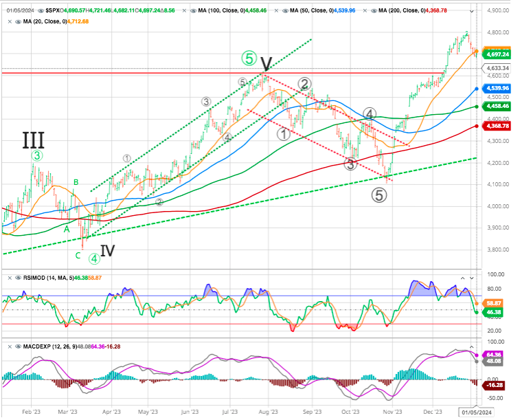This screenshot has width=520, height=420.
Task: Toggle visibility of MA (20) line
Action: coord(16,22)
